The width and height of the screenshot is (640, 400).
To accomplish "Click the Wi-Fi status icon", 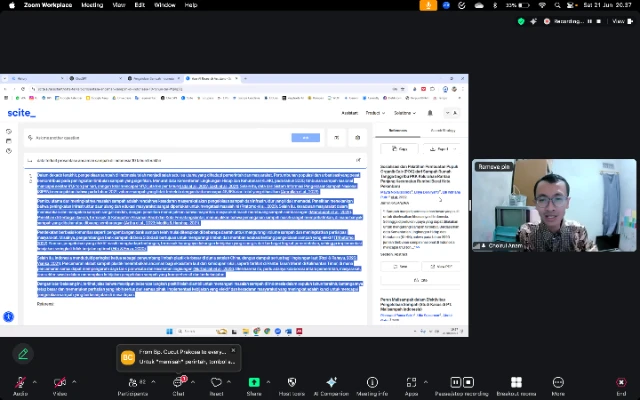I will point(542,5).
